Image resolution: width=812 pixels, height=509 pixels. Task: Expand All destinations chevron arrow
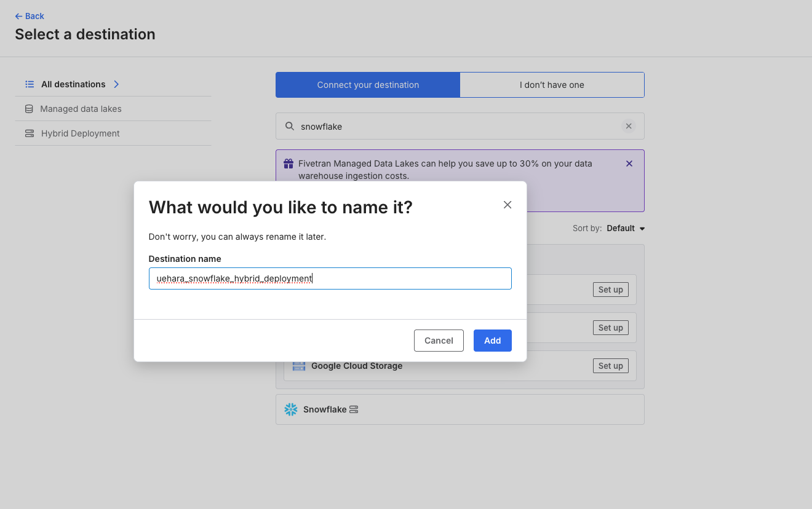coord(116,84)
